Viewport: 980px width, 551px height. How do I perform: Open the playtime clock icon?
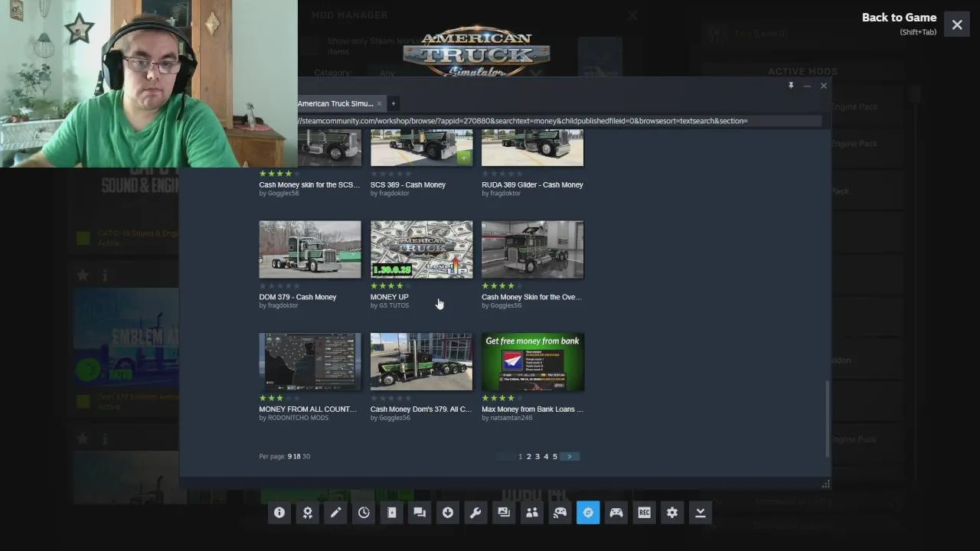[364, 513]
